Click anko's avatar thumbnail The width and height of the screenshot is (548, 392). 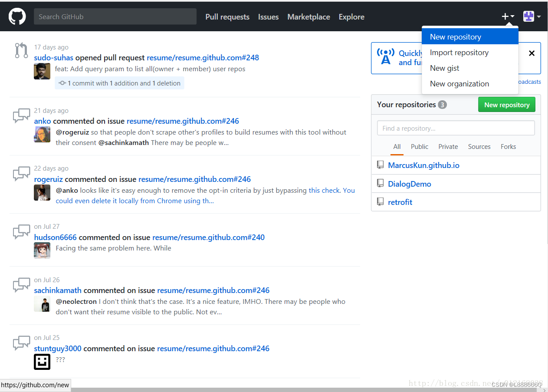(x=42, y=135)
